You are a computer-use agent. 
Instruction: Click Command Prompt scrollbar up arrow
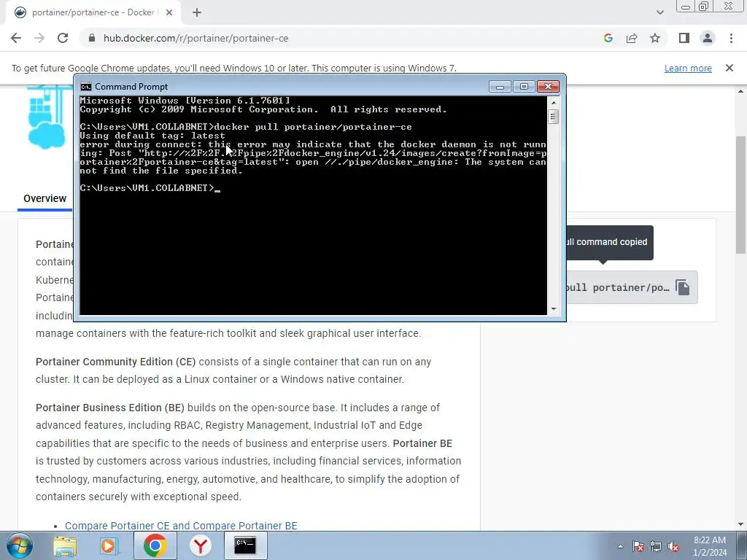click(553, 102)
